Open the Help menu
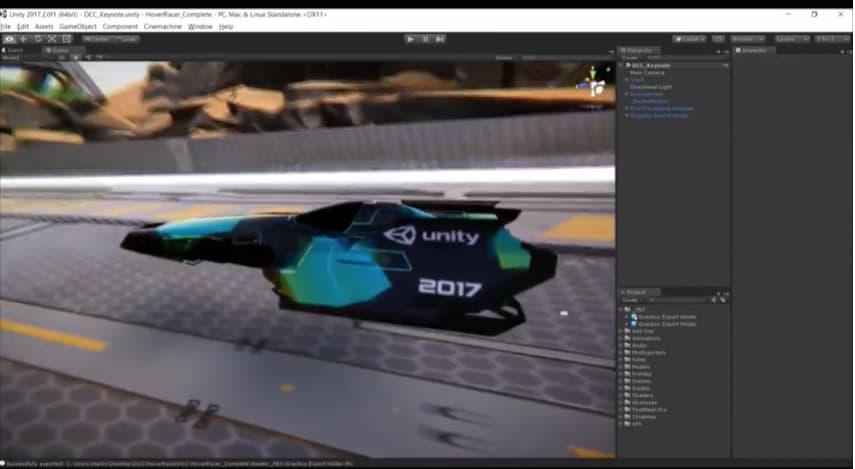The width and height of the screenshot is (855, 469). point(226,27)
